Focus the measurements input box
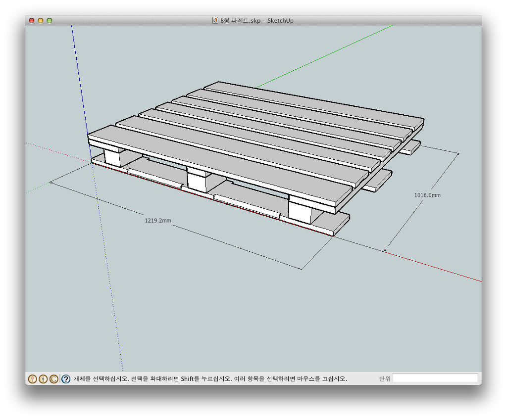The width and height of the screenshot is (507, 420). [x=435, y=378]
